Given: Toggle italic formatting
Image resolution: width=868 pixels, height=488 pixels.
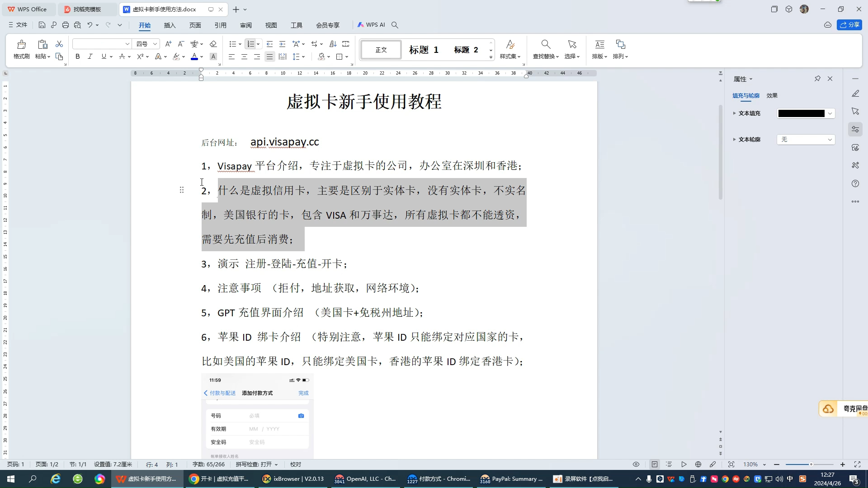Looking at the screenshot, I should [90, 56].
